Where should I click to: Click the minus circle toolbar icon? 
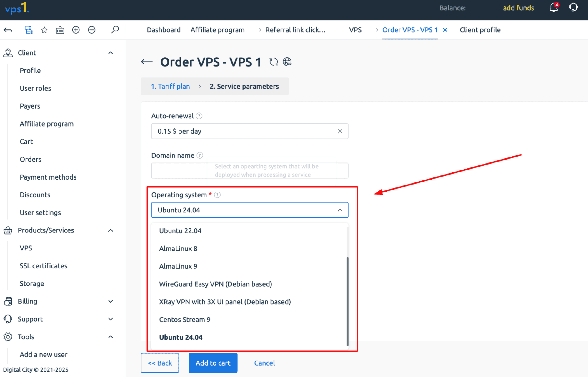(92, 30)
